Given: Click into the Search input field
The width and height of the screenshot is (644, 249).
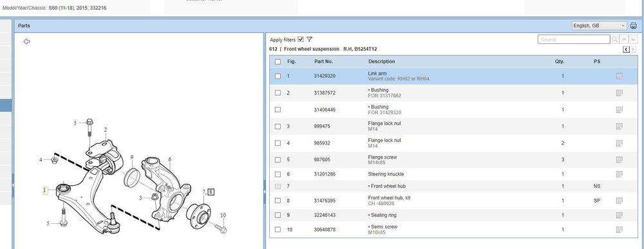Looking at the screenshot, I should pos(574,39).
